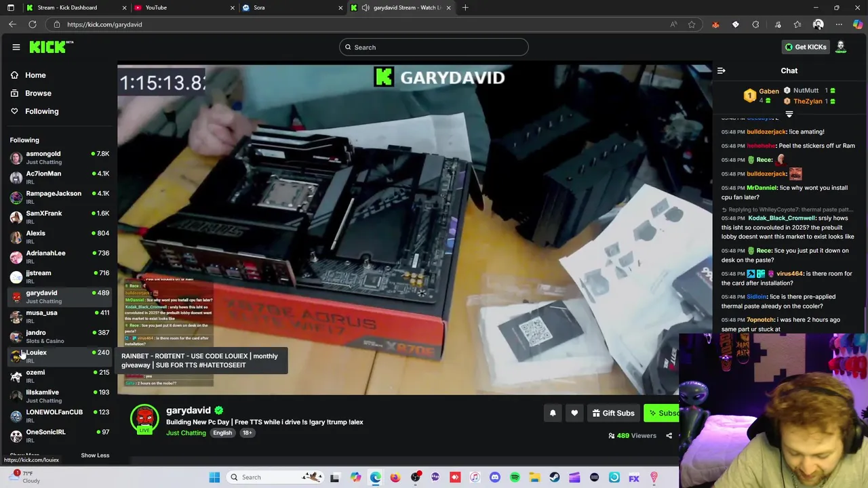
Task: Open Read aloud in the address bar
Action: pos(673,24)
